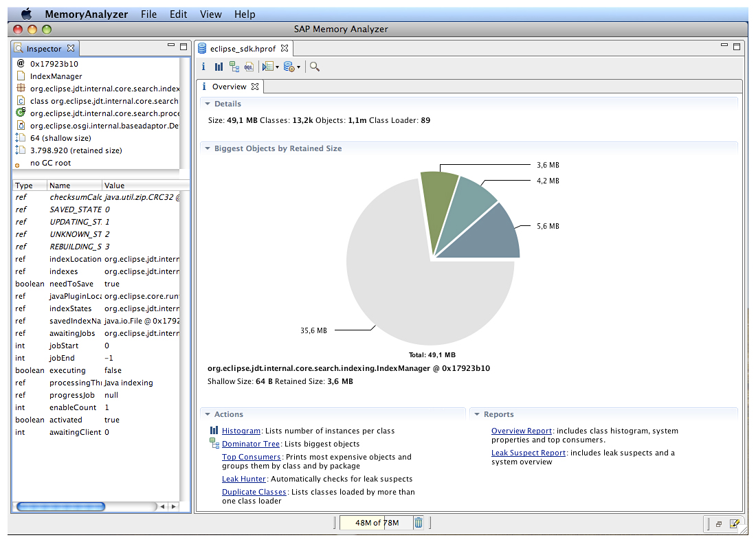
Task: Click the Histogram bar-chart icon under Actions
Action: 214,431
